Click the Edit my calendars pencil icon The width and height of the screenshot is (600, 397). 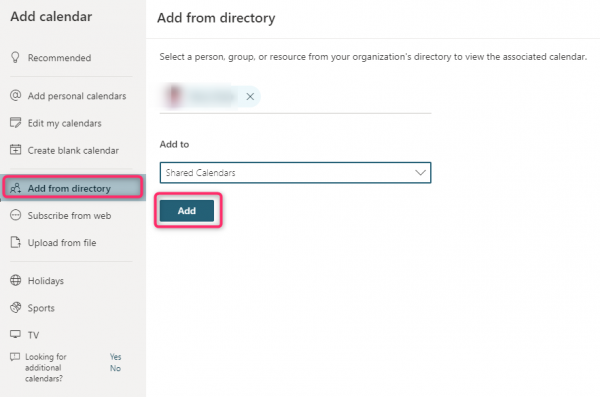coord(15,123)
